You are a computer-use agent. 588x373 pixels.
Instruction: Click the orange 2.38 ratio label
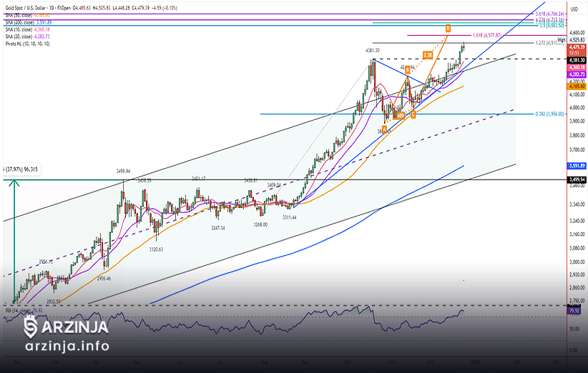[x=428, y=54]
